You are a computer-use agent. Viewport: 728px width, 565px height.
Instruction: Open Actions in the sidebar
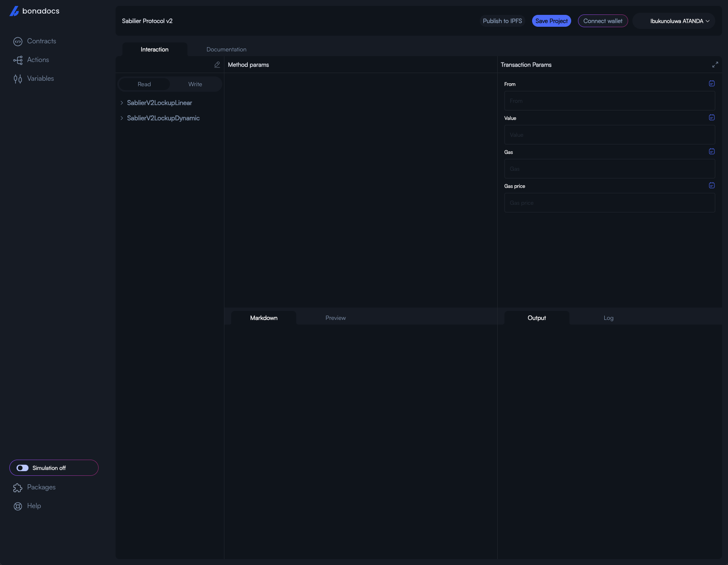coord(38,60)
